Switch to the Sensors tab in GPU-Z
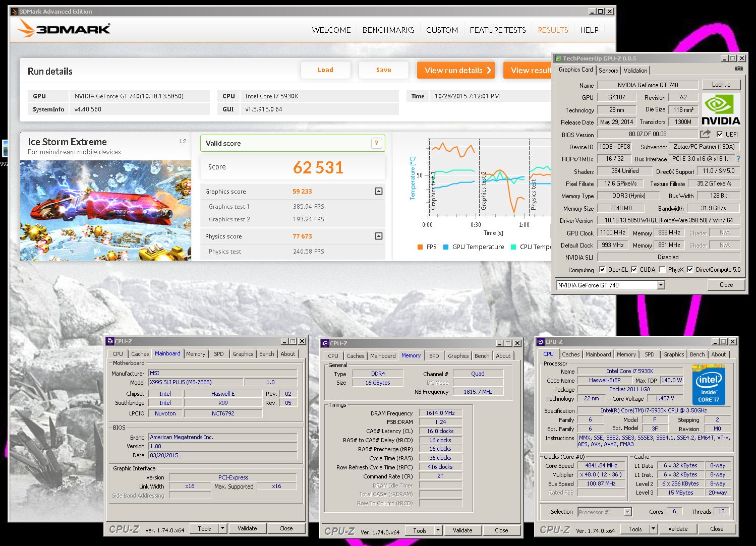The image size is (756, 546). [608, 71]
